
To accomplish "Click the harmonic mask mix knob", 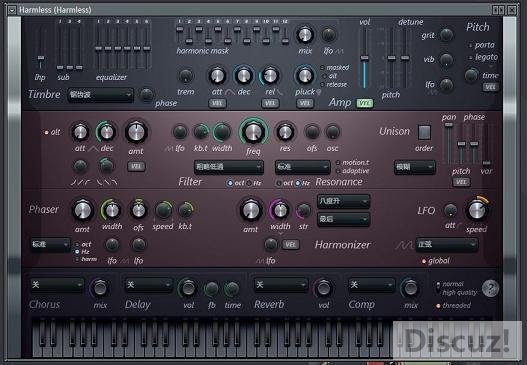I will [x=305, y=35].
